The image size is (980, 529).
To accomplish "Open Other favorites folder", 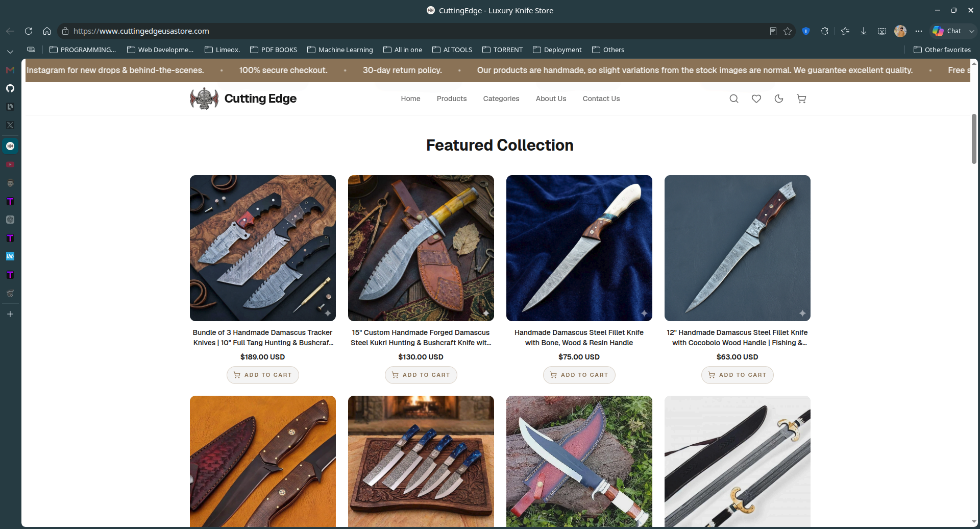I will pyautogui.click(x=942, y=50).
